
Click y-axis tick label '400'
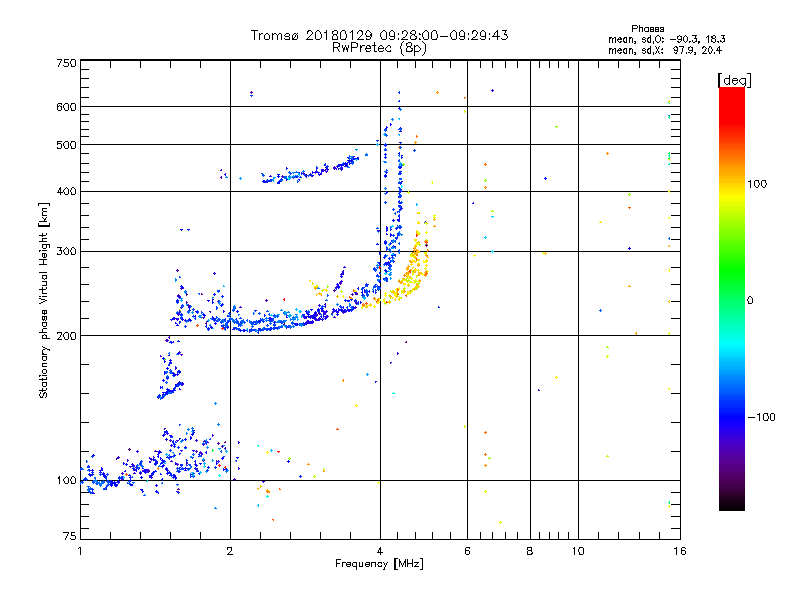[66, 191]
